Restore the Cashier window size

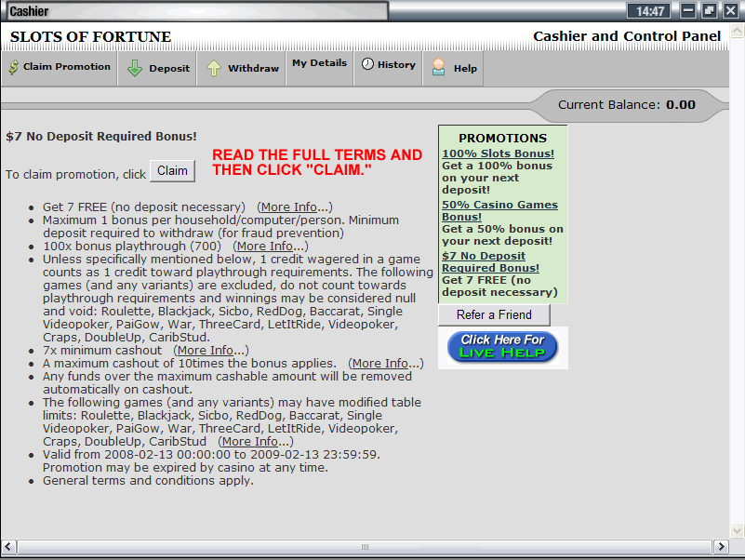[710, 11]
